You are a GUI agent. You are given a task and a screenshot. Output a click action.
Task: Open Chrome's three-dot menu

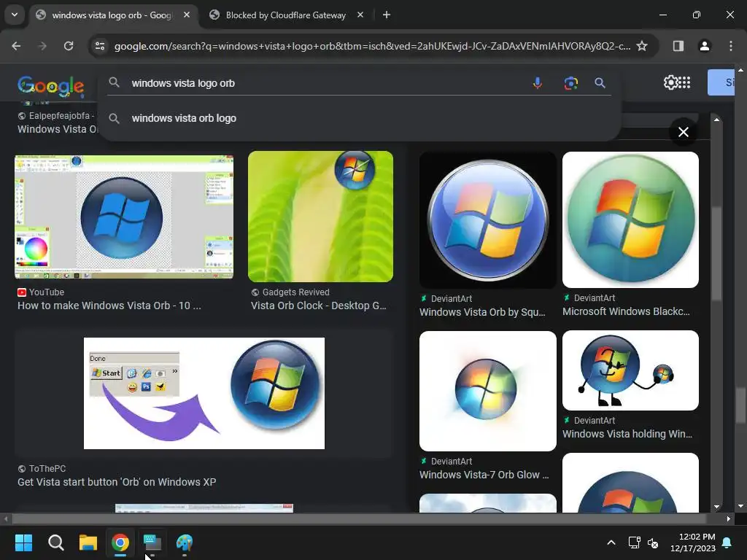click(731, 46)
